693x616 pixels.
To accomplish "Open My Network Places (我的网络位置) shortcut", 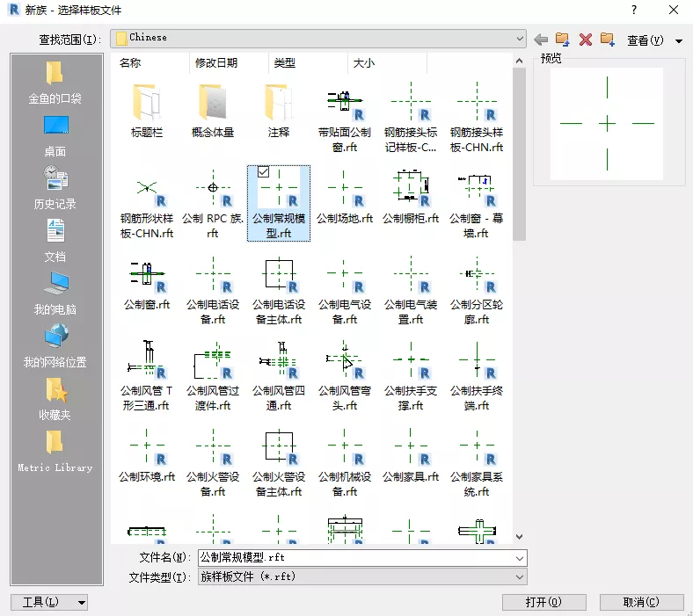I will tap(55, 344).
